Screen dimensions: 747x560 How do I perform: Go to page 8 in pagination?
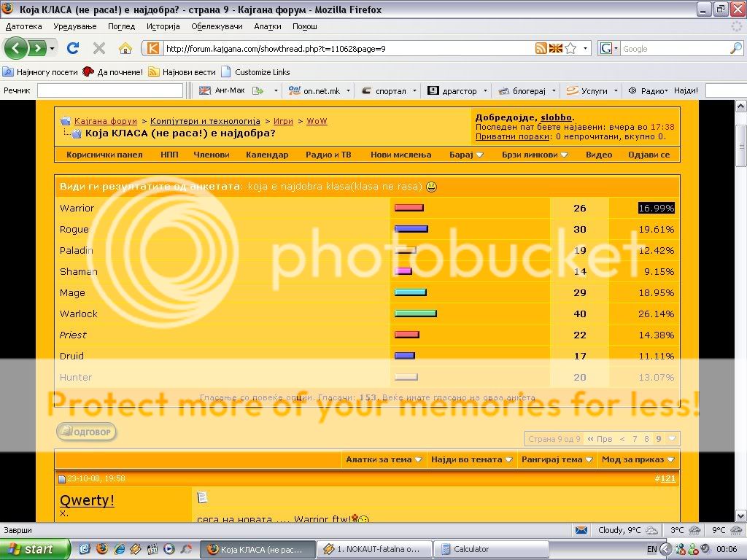[646, 439]
